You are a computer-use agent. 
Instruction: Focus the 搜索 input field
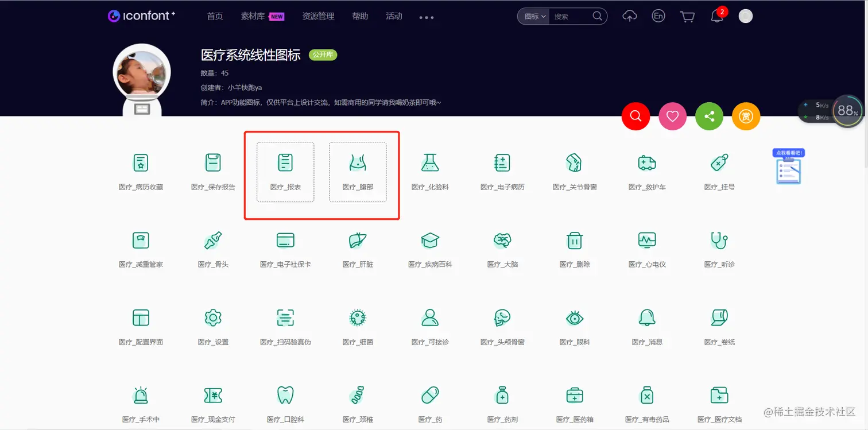pos(569,17)
